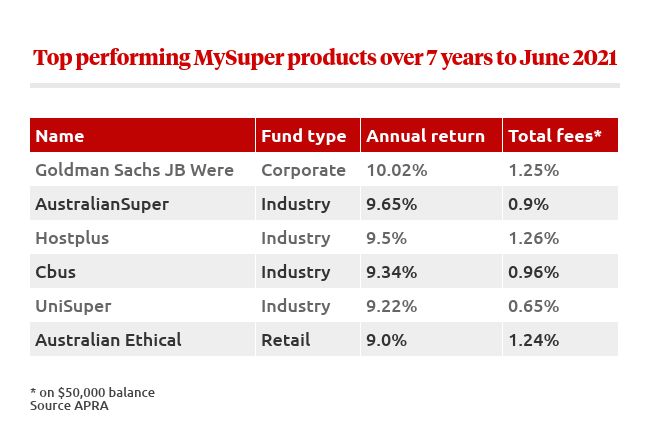Select the Australian Ethical name cell
The height and width of the screenshot is (443, 650).
coord(108,340)
